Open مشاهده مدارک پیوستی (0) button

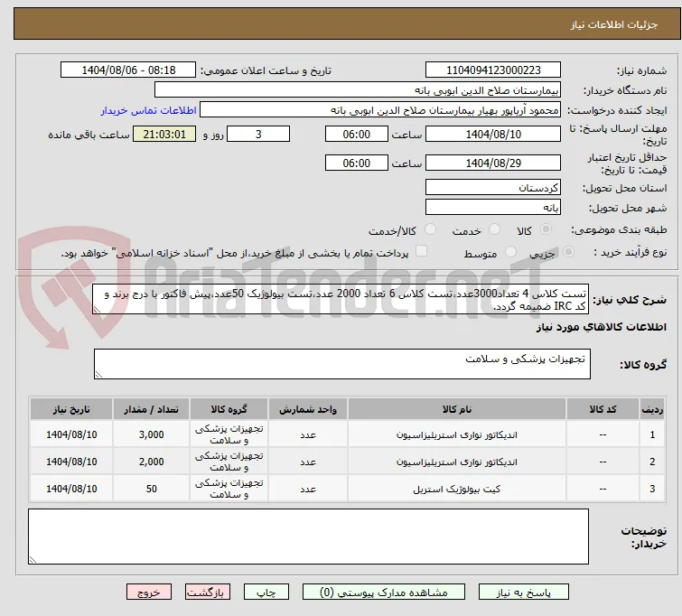click(x=384, y=593)
